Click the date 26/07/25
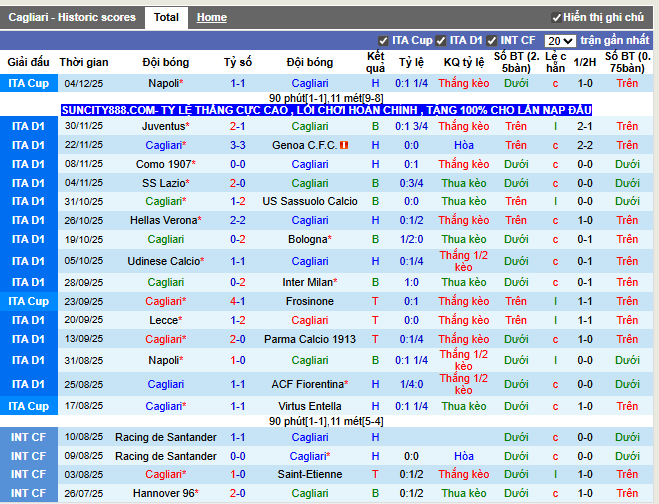 (x=84, y=493)
